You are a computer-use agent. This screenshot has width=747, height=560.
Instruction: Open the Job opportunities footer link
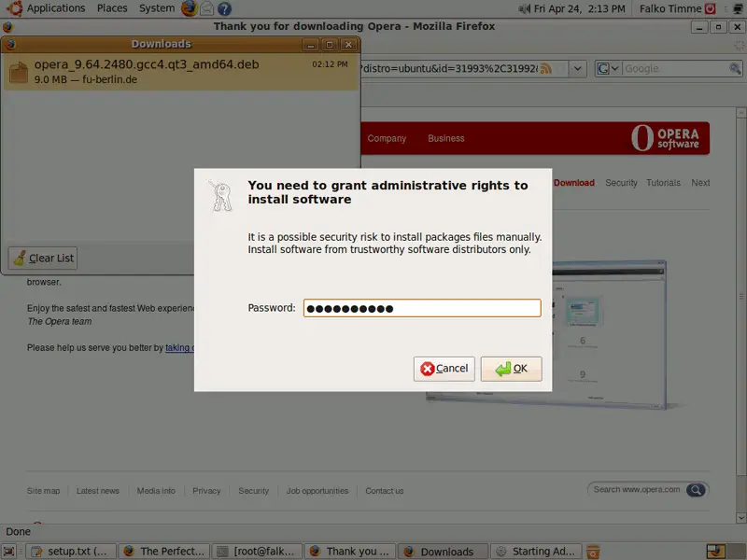[x=317, y=491]
